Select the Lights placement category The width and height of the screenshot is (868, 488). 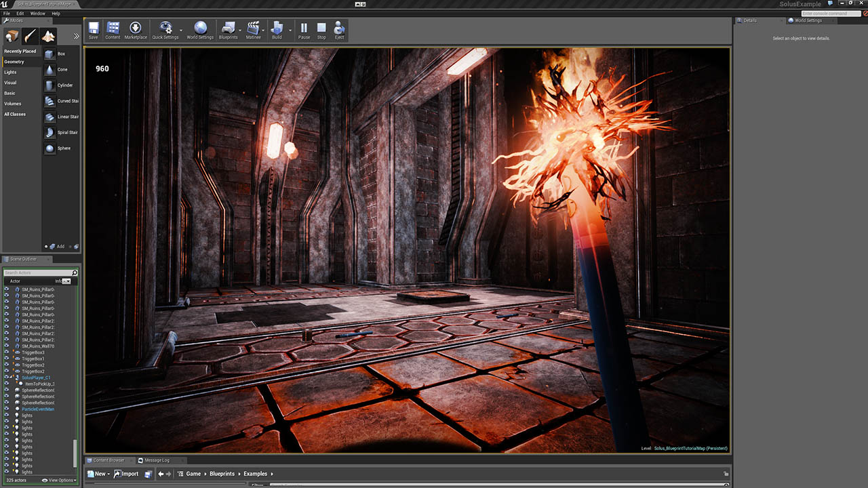point(10,72)
